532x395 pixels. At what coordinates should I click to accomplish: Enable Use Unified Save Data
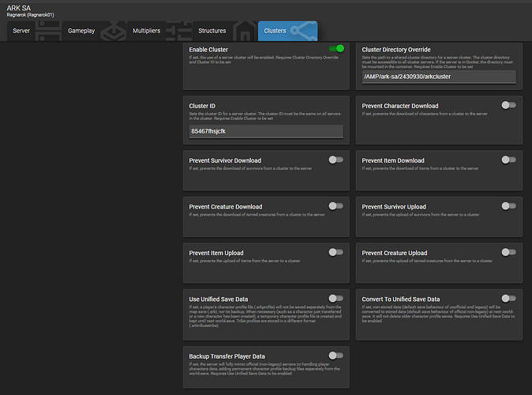(336, 298)
